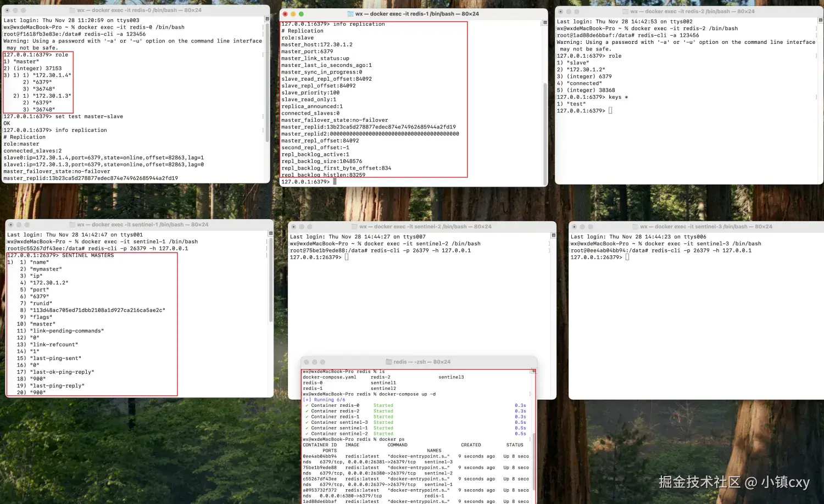
Task: Click split-pane icon in redis zsh window
Action: tap(533, 371)
